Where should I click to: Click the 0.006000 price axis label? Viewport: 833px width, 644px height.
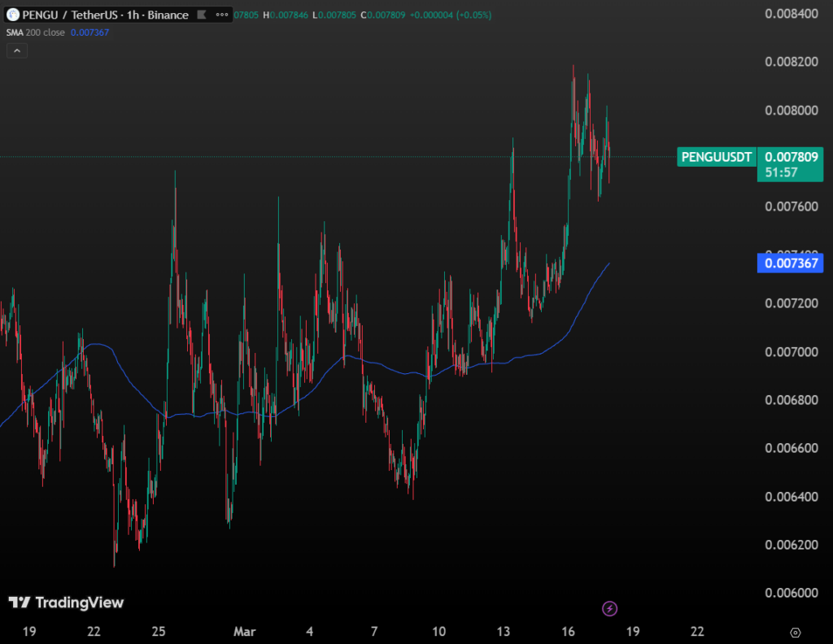point(792,592)
